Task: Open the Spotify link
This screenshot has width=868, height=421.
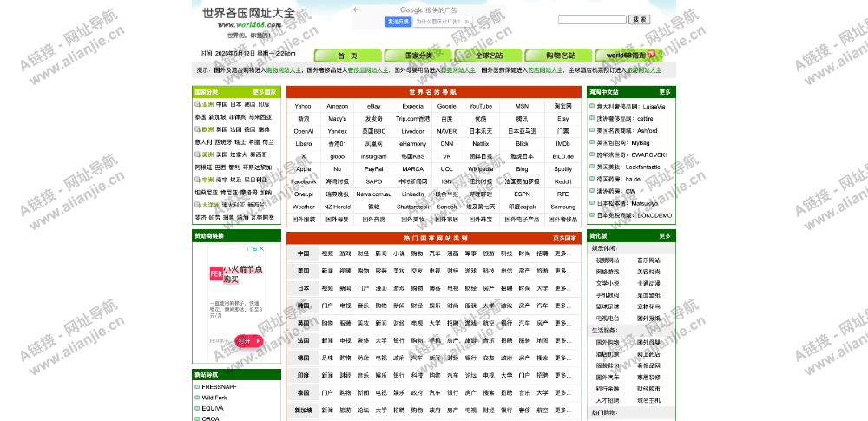Action: click(x=562, y=169)
